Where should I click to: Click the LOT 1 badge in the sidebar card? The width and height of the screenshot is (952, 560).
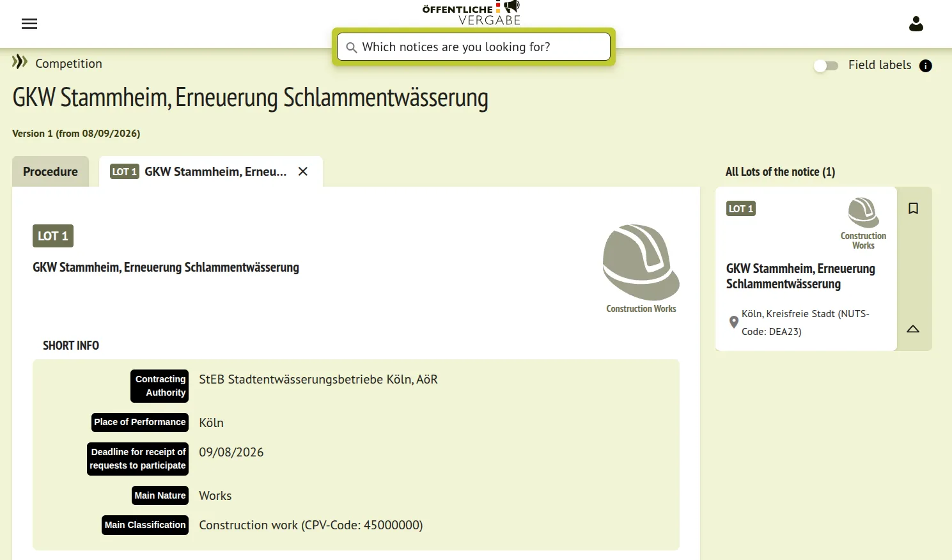741,208
